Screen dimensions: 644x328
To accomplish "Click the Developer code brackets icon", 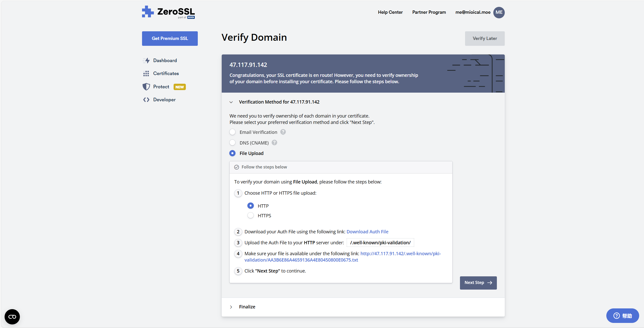I will (x=146, y=100).
